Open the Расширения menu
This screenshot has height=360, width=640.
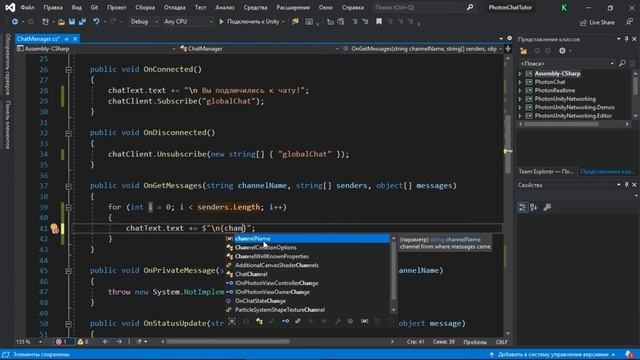[293, 7]
